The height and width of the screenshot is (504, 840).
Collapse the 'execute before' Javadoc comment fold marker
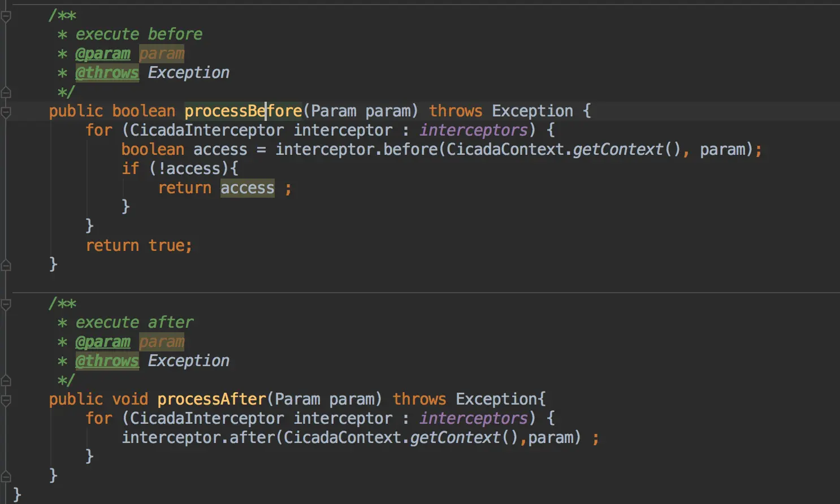point(6,16)
